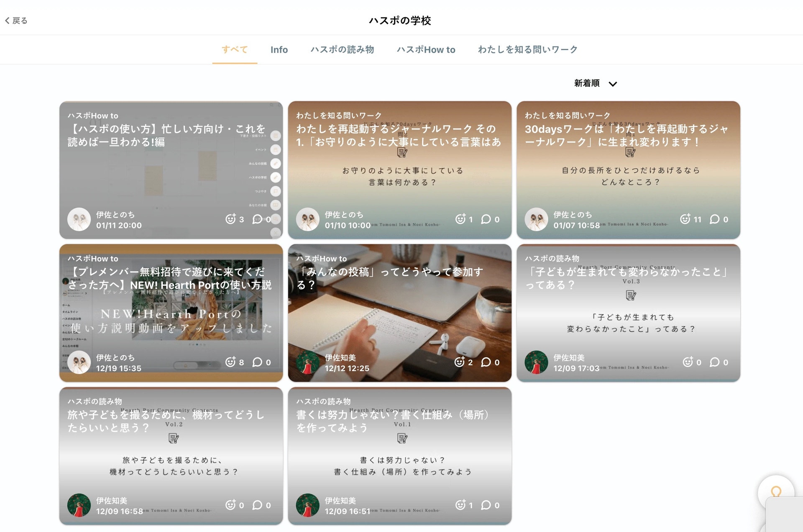Open the ハスポHow to tab
Screen dimensions: 803x532
(426, 50)
